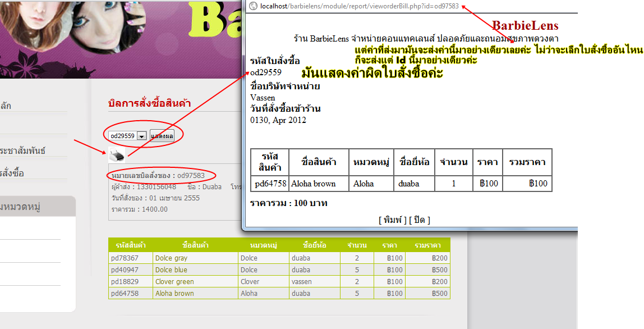Click the Dolce blue product name

171,270
